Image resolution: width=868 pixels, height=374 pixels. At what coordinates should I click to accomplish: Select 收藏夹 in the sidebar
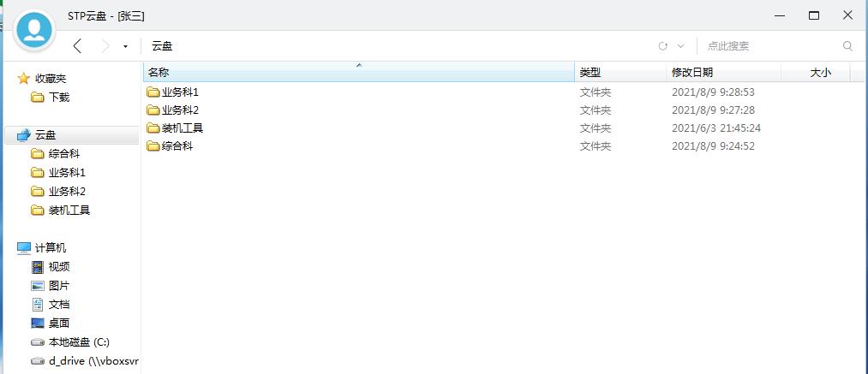(x=51, y=79)
